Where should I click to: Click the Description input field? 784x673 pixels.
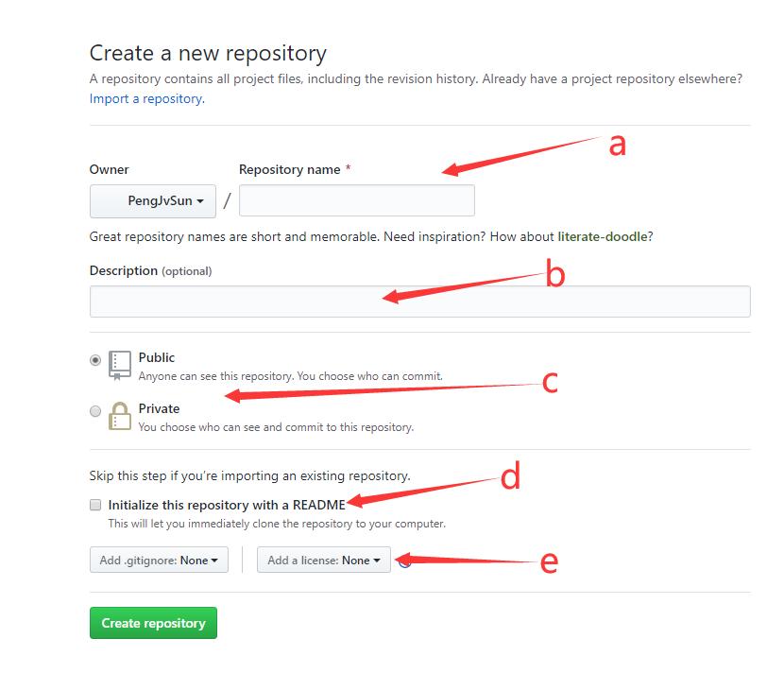[419, 301]
